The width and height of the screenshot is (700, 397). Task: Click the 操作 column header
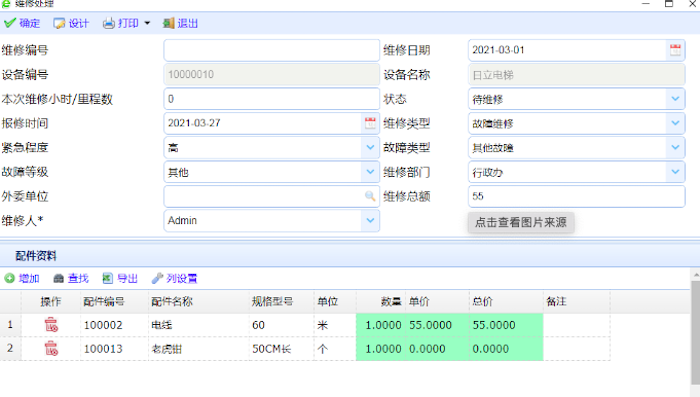(50, 302)
